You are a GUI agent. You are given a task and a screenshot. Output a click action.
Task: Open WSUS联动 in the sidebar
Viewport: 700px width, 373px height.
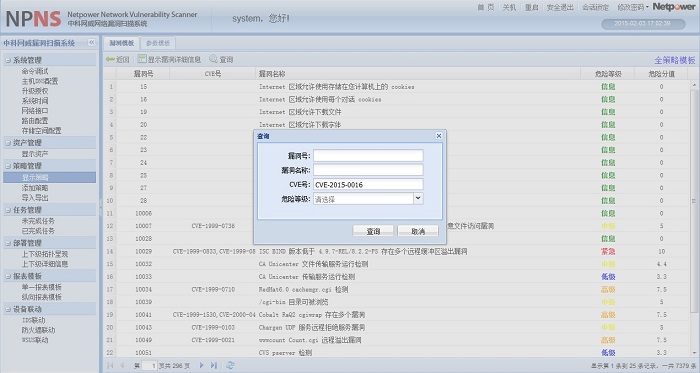point(35,340)
